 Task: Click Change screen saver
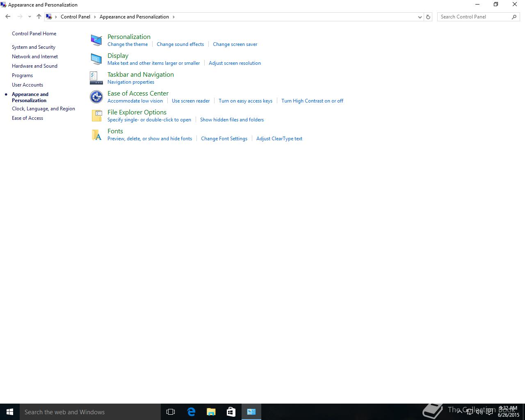click(x=235, y=44)
